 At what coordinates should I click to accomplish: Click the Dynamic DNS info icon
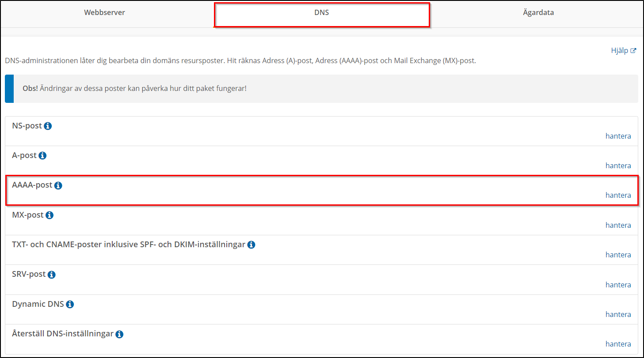pyautogui.click(x=70, y=305)
